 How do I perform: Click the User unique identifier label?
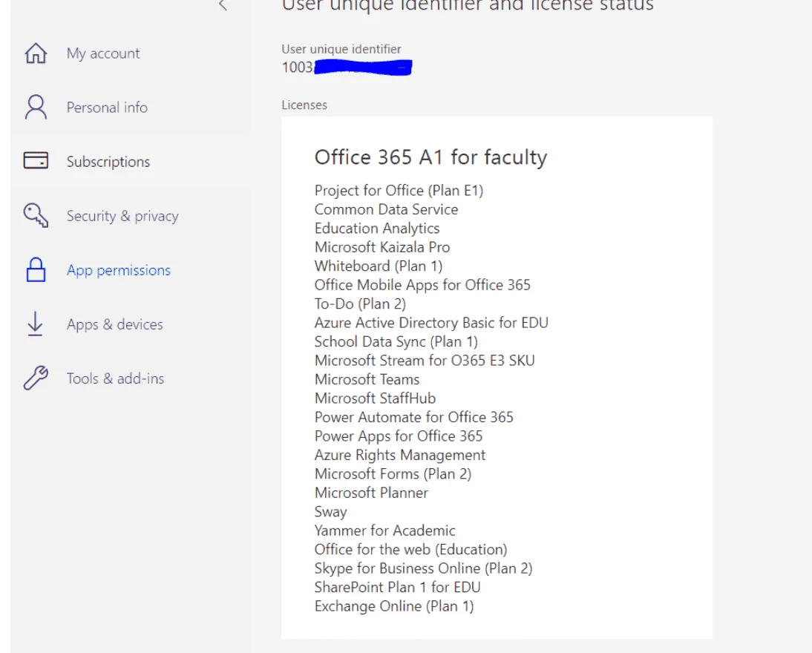pyautogui.click(x=341, y=49)
